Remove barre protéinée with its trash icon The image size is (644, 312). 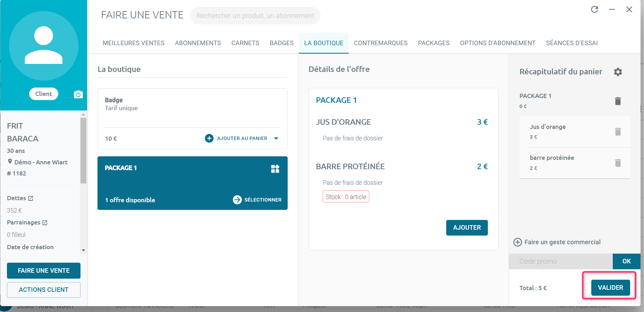point(618,163)
